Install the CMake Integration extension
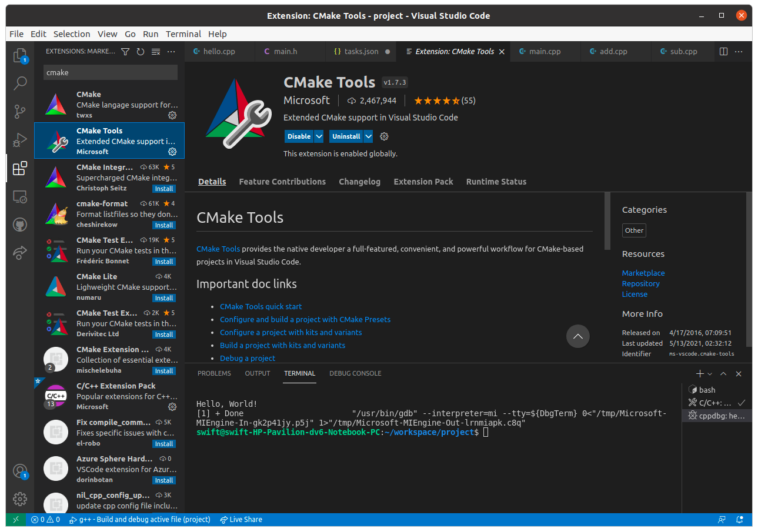This screenshot has width=758, height=532. pos(164,189)
